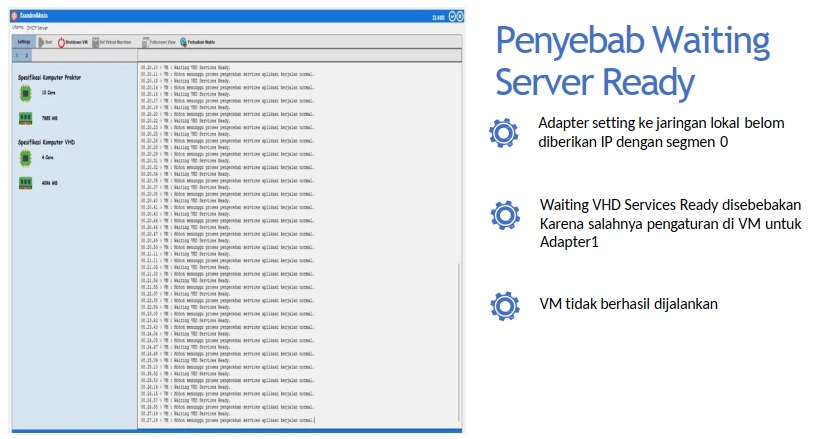Click the Set Virtual Machine label
This screenshot has width=817, height=439.
115,42
